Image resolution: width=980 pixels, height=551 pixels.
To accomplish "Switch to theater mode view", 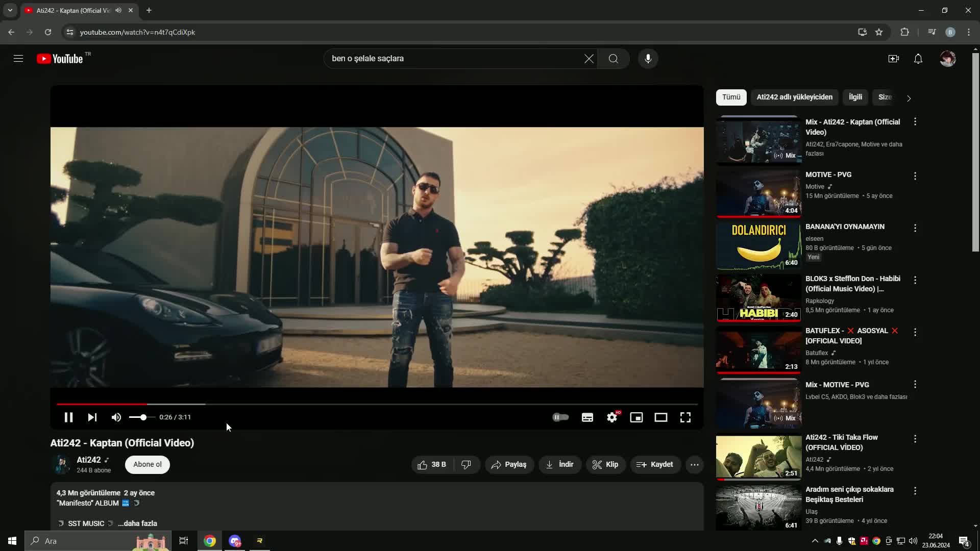I will [661, 417].
